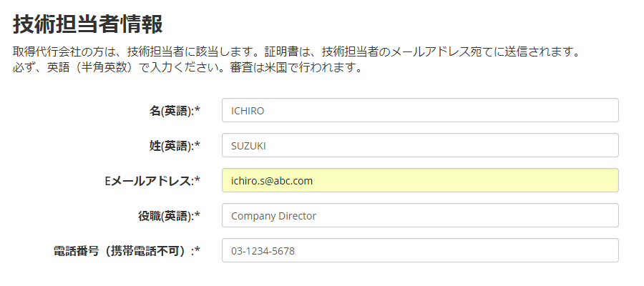The width and height of the screenshot is (644, 286).
Task: Click the required asterisk after 姓(英語)
Action: [197, 146]
